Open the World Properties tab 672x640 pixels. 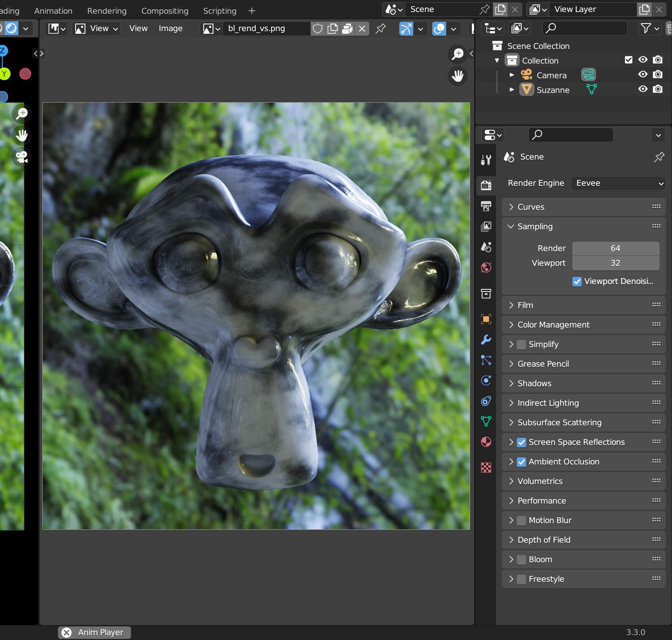click(487, 268)
